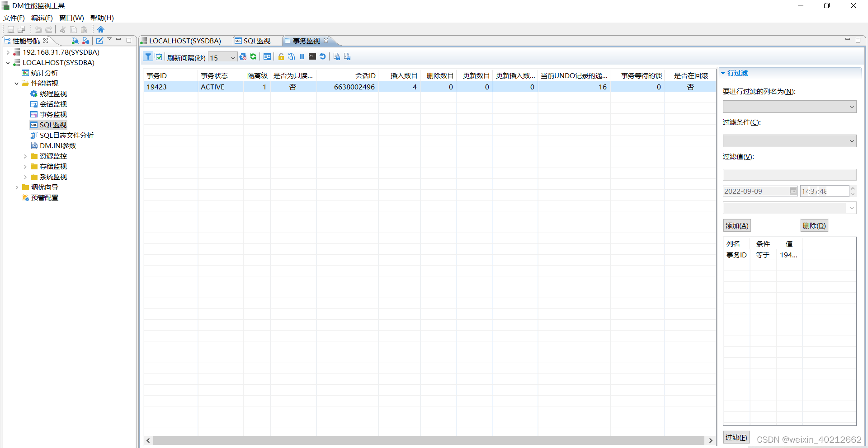Image resolution: width=868 pixels, height=448 pixels.
Task: Click the greyed Copy icon
Action: [73, 29]
